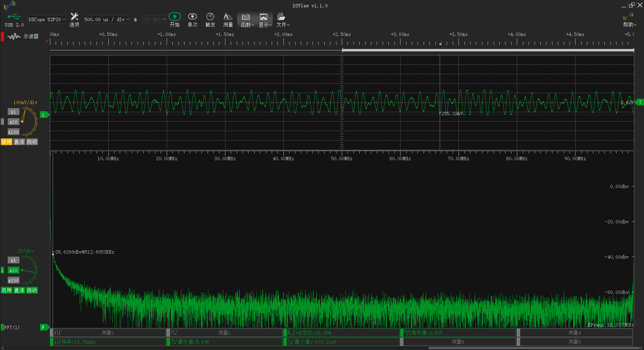Click the green T trigger level marker
Image resolution: width=644 pixels, height=350 pixels.
point(639,102)
